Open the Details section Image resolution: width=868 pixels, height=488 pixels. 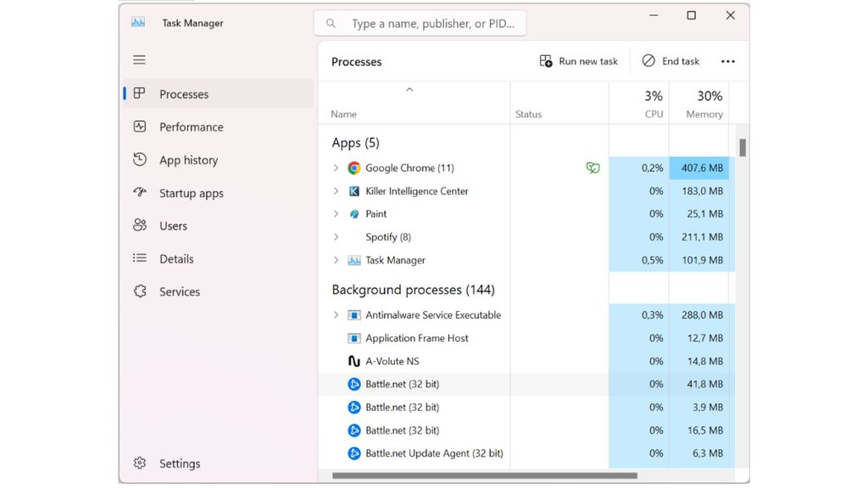pos(176,258)
